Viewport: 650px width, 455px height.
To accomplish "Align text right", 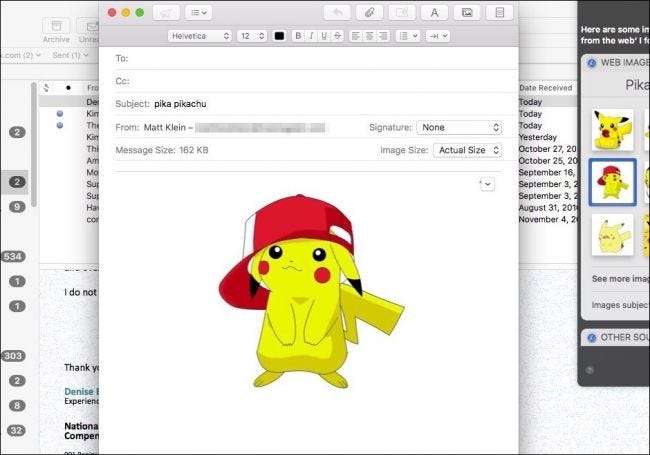I will point(383,36).
